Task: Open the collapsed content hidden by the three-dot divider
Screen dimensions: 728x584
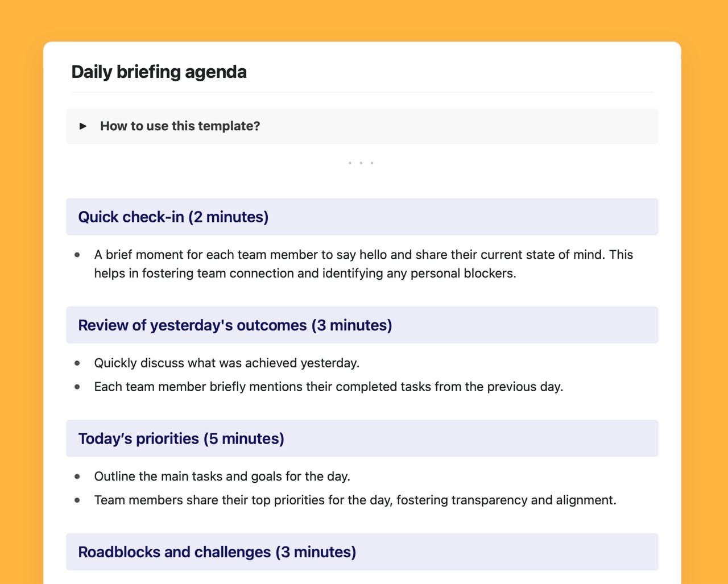Action: pos(361,163)
